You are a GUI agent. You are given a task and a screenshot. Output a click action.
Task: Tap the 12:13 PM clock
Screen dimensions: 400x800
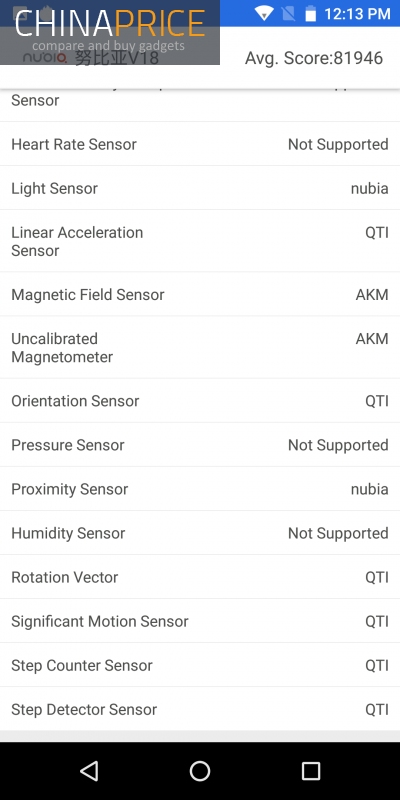357,14
